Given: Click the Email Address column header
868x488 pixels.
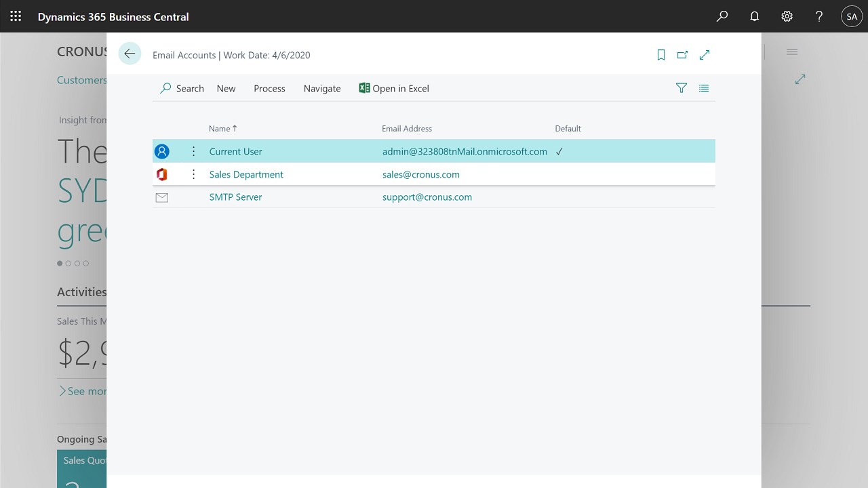Looking at the screenshot, I should (x=407, y=128).
